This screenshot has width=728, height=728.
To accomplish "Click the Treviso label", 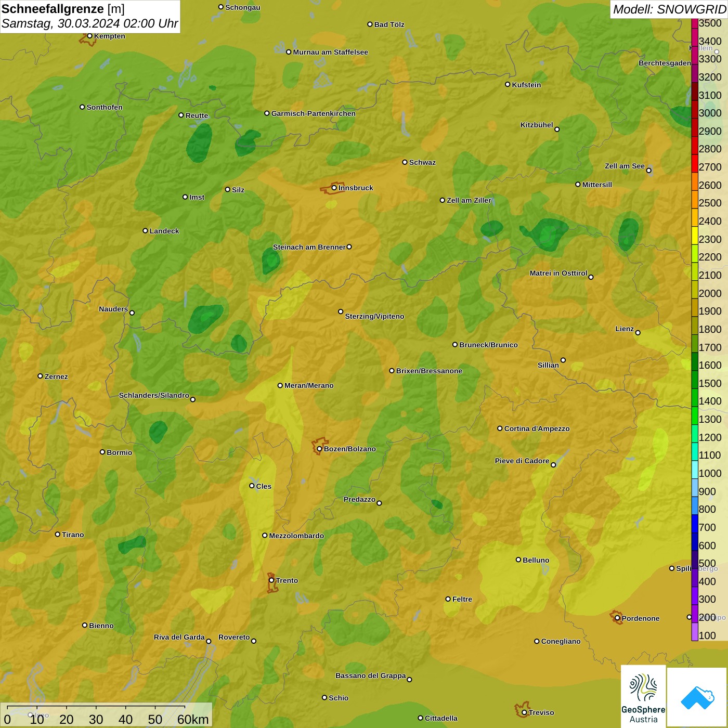I will (541, 712).
